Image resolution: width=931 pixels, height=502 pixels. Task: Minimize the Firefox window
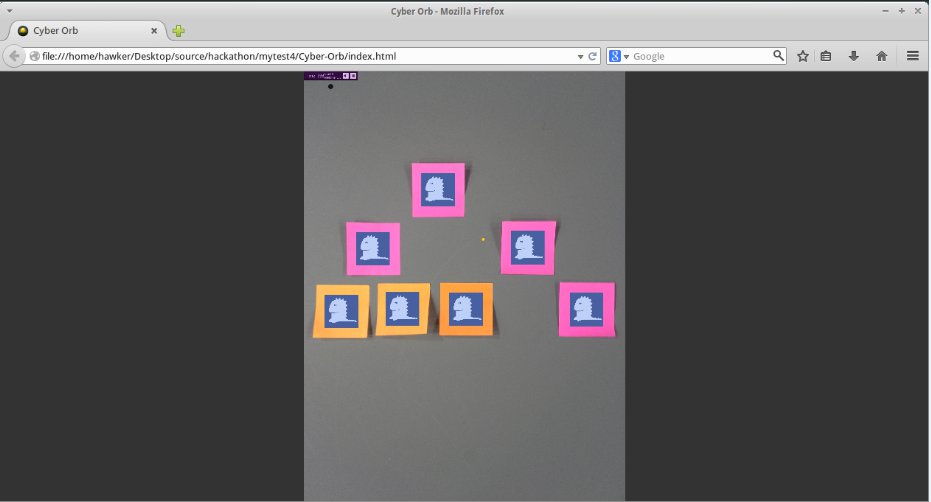[885, 11]
